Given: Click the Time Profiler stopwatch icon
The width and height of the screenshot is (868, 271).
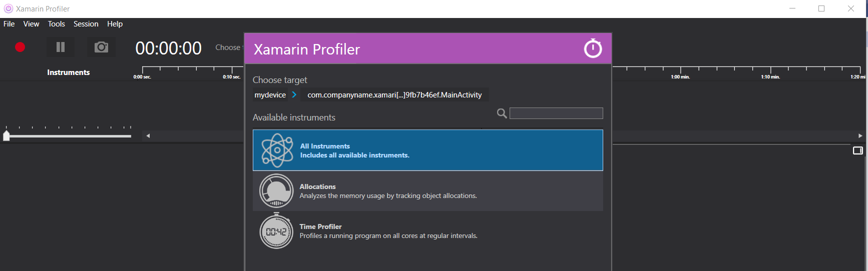Looking at the screenshot, I should click(x=276, y=230).
